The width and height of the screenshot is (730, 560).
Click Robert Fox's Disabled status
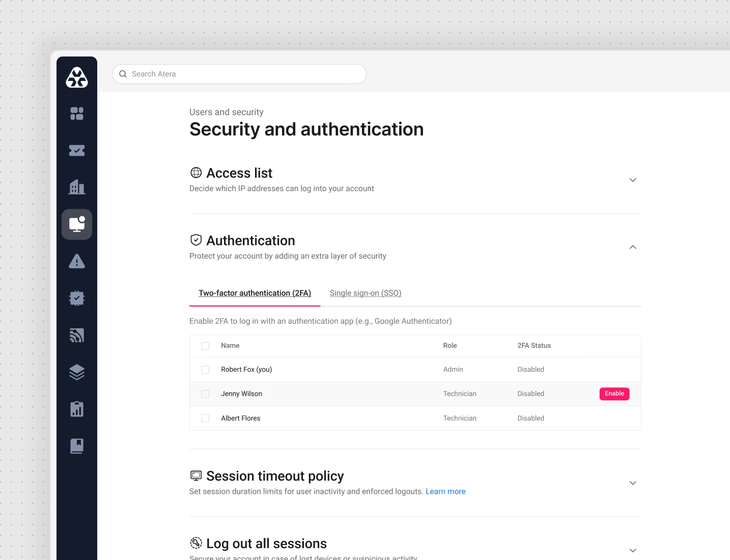coord(531,370)
